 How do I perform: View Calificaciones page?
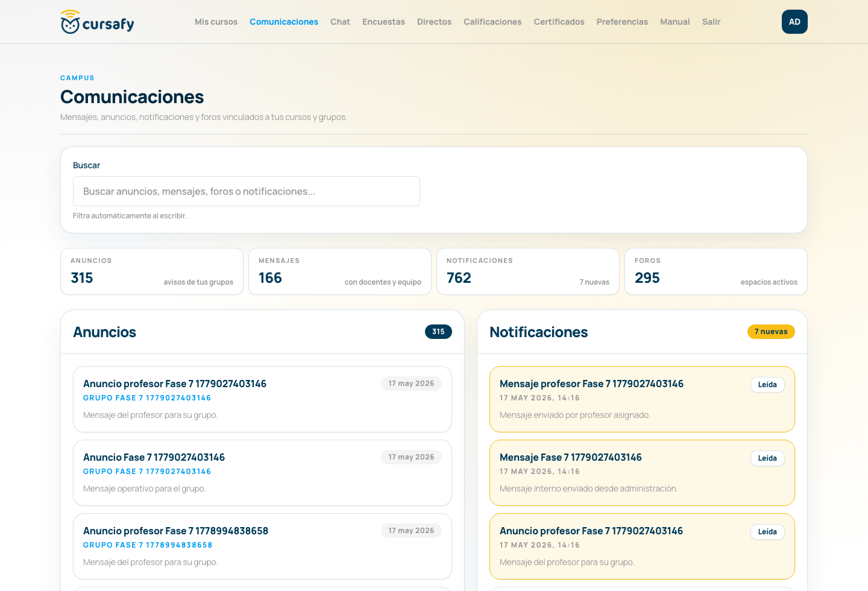pos(492,22)
